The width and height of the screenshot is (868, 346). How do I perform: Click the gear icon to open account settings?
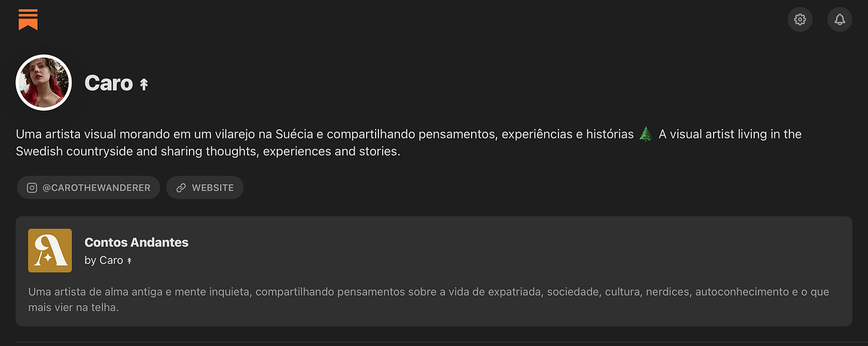coord(799,19)
